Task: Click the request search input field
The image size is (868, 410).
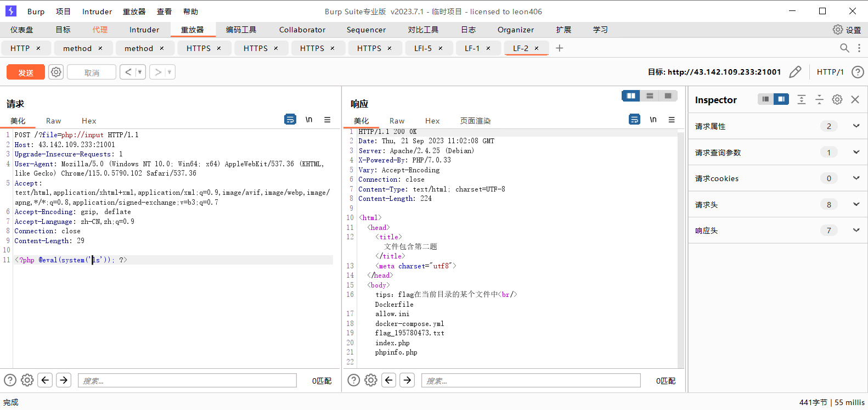Action: (187, 380)
